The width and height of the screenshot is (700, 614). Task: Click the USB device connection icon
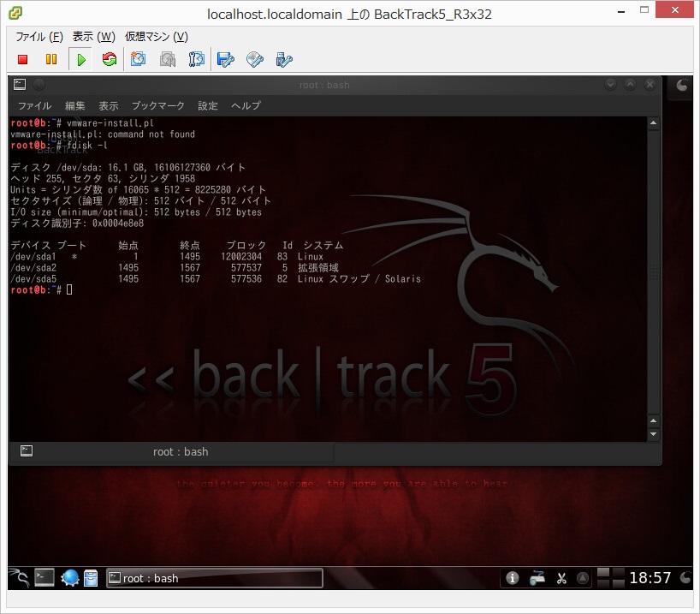click(x=284, y=59)
